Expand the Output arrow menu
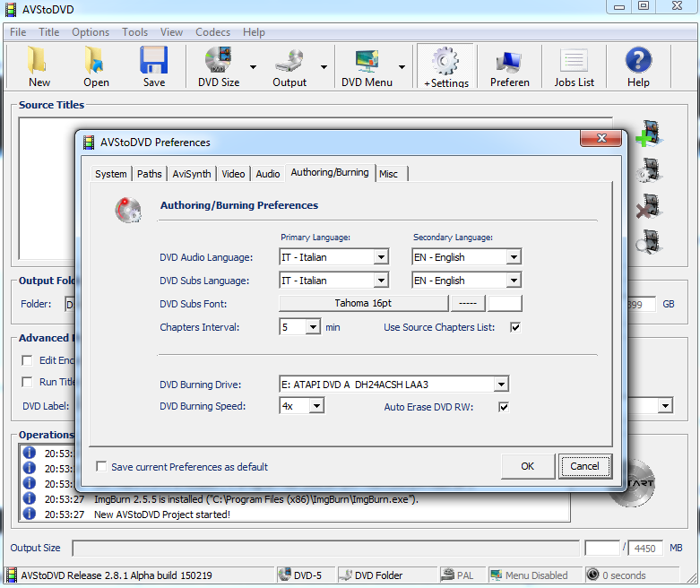The height and width of the screenshot is (588, 700). (x=324, y=67)
